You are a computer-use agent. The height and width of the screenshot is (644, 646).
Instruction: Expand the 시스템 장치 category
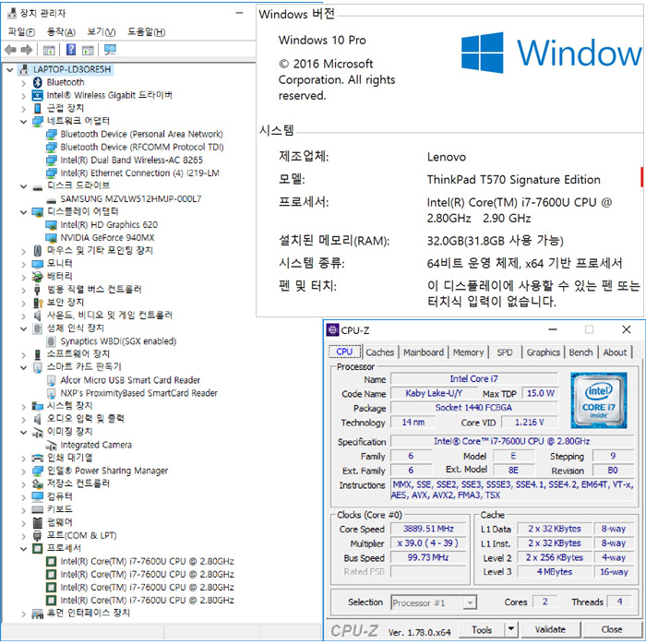click(x=23, y=406)
